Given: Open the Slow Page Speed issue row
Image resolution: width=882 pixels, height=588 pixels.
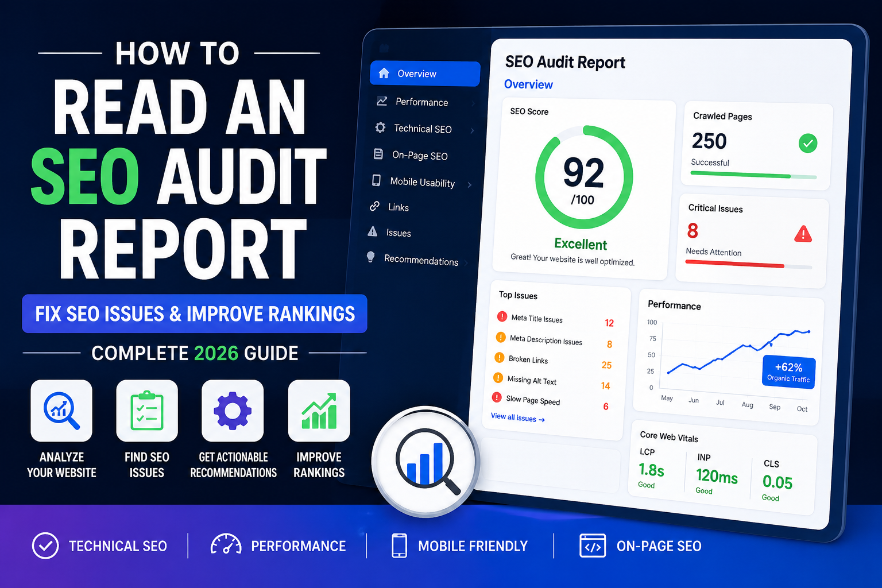Looking at the screenshot, I should pyautogui.click(x=550, y=401).
